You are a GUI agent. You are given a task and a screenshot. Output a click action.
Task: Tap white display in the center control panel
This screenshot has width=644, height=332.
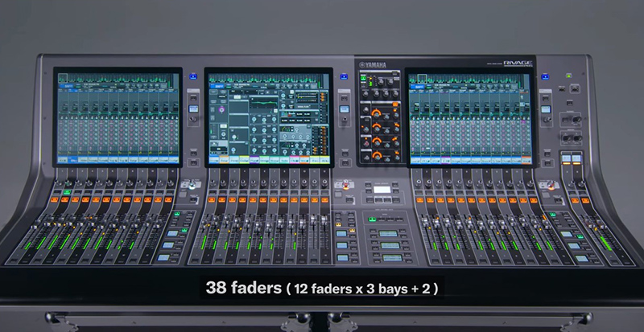382,190
